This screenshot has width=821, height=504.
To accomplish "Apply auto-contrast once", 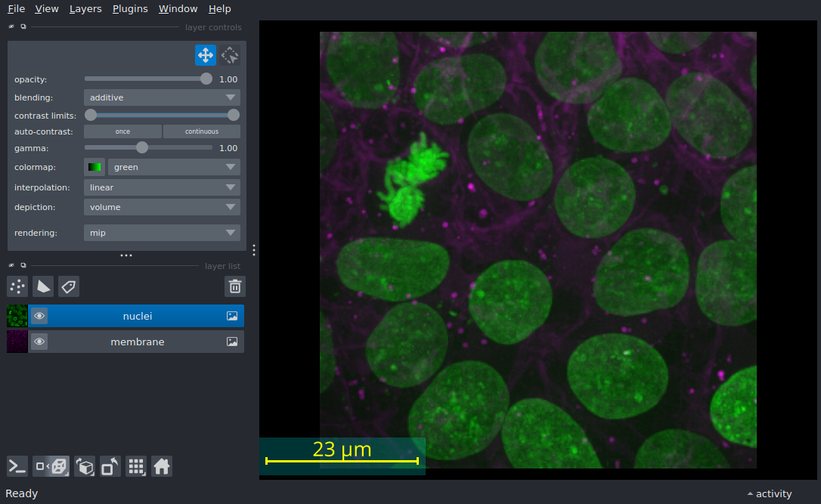I will (122, 131).
